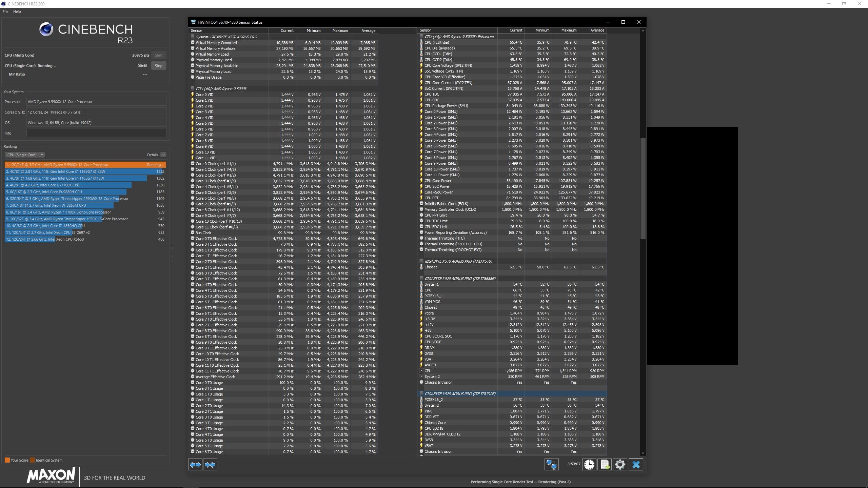
Task: Click the Virtual Memory Commited sensor icon
Action: click(x=193, y=43)
